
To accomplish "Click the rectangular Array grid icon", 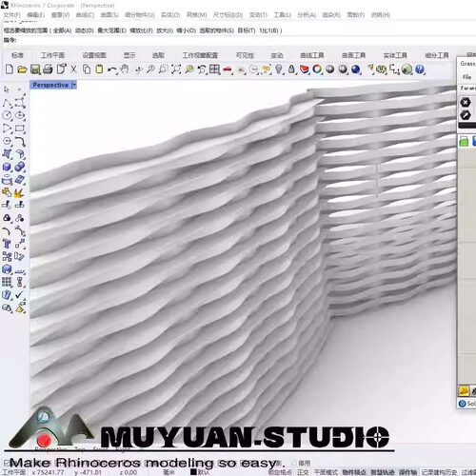I will pyautogui.click(x=7, y=282).
